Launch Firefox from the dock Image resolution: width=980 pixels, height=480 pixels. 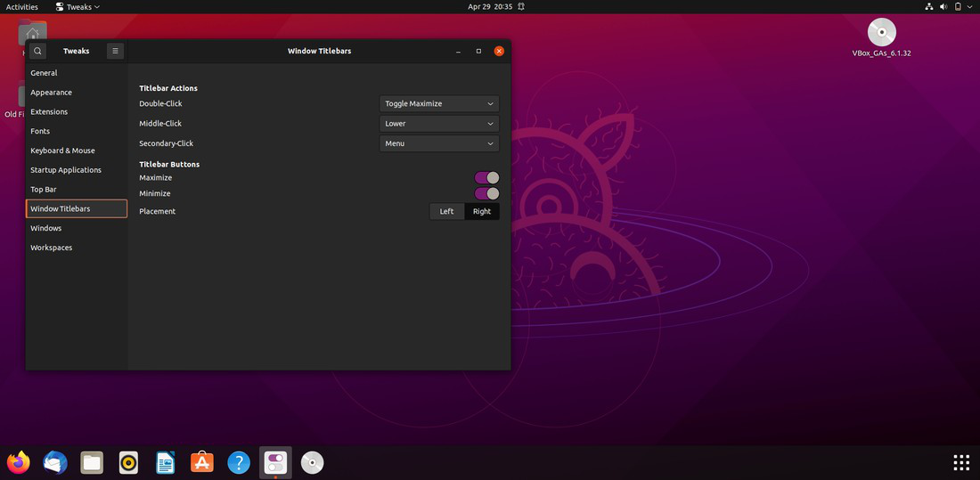click(x=18, y=462)
